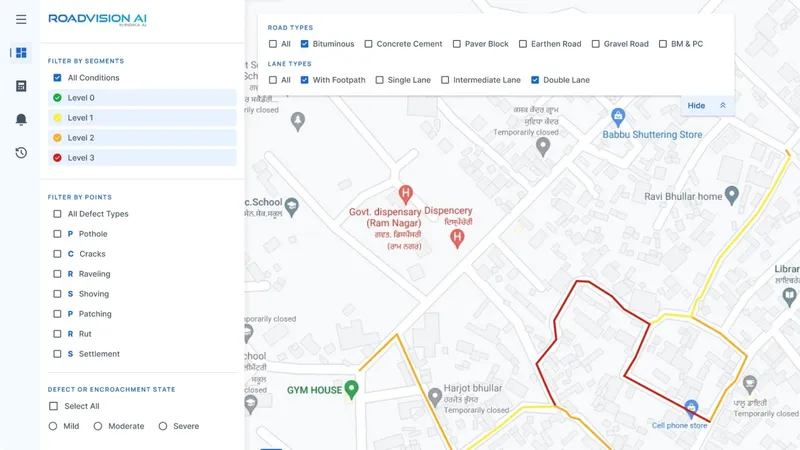Image resolution: width=800 pixels, height=450 pixels.
Task: Collapse filters with Hide button
Action: tap(707, 106)
